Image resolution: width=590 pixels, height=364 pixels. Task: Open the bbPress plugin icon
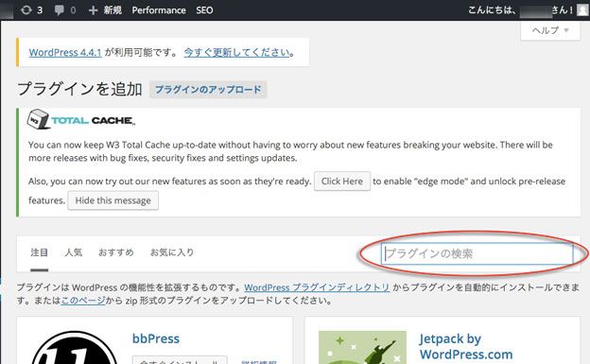[x=74, y=347]
